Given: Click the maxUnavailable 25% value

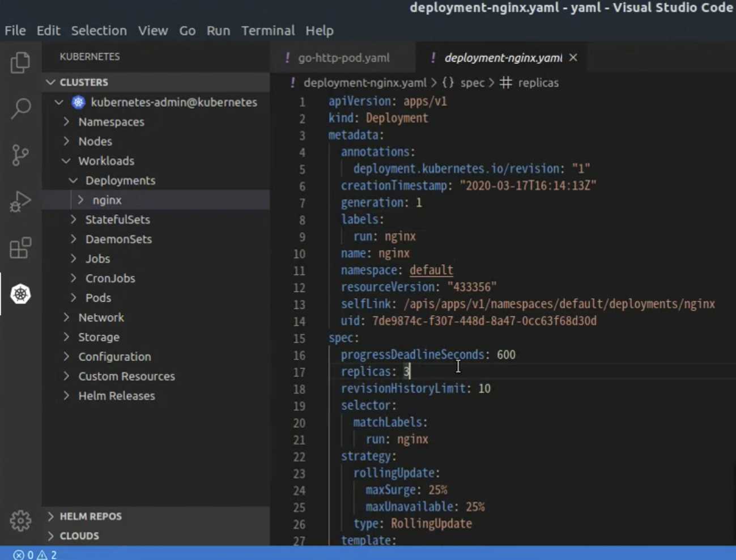Looking at the screenshot, I should click(x=475, y=507).
